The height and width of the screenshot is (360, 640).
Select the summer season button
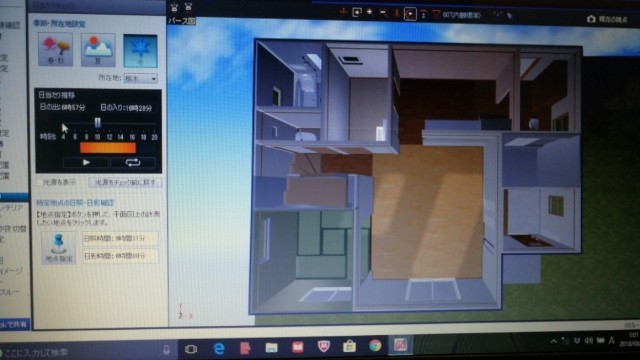click(98, 50)
